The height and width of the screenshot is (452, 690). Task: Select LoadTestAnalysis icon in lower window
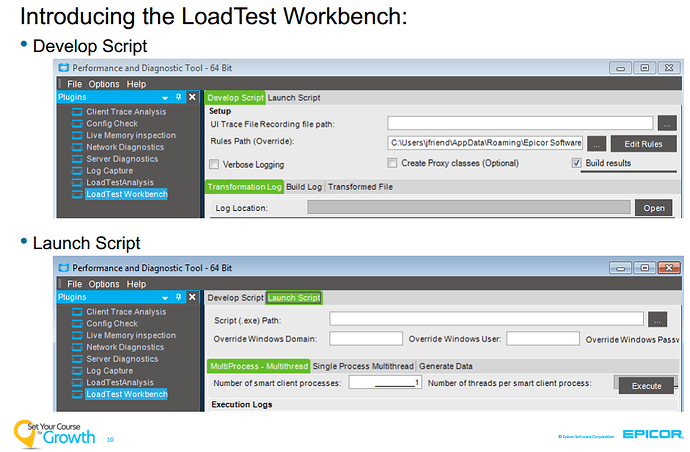(x=77, y=382)
